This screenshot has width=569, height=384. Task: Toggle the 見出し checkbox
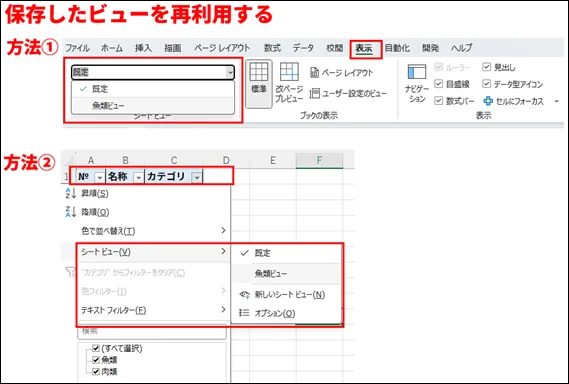(x=487, y=67)
